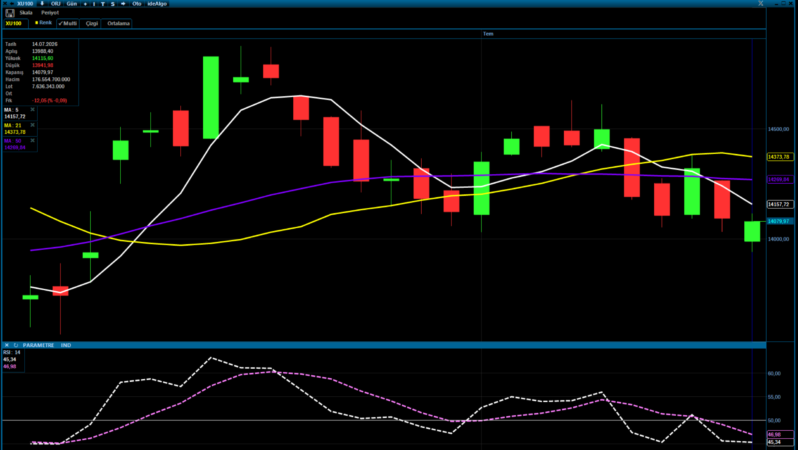Open PARAMETRE for the RSI indicator
Image resolution: width=798 pixels, height=450 pixels.
tap(38, 345)
